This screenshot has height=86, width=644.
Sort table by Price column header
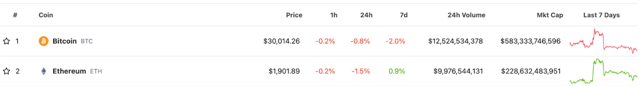pos(294,15)
